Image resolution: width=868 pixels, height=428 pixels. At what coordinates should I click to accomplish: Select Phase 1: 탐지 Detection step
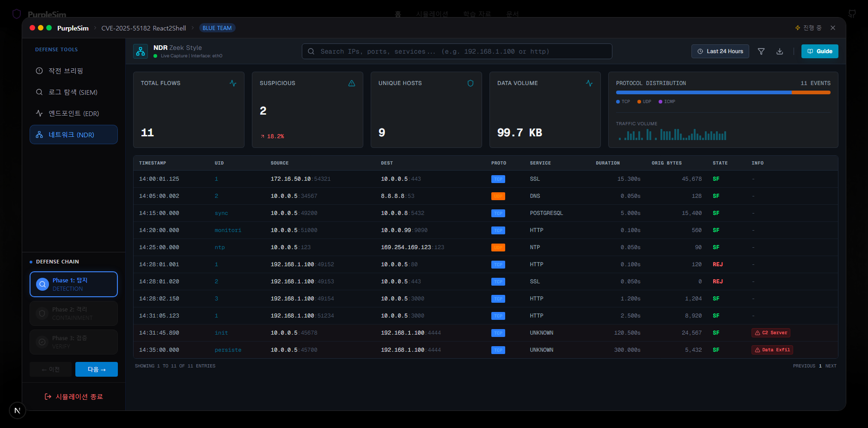pyautogui.click(x=73, y=284)
